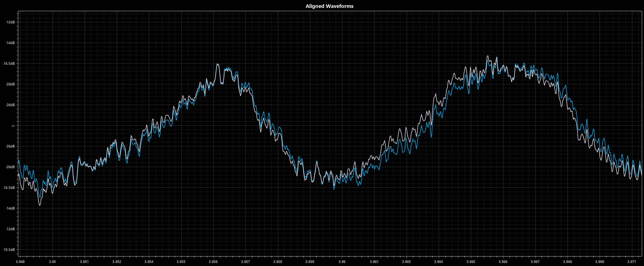Screen dimensions: 644x266
Task: Click the -∞ center amplitude axis label
Action: point(13,126)
